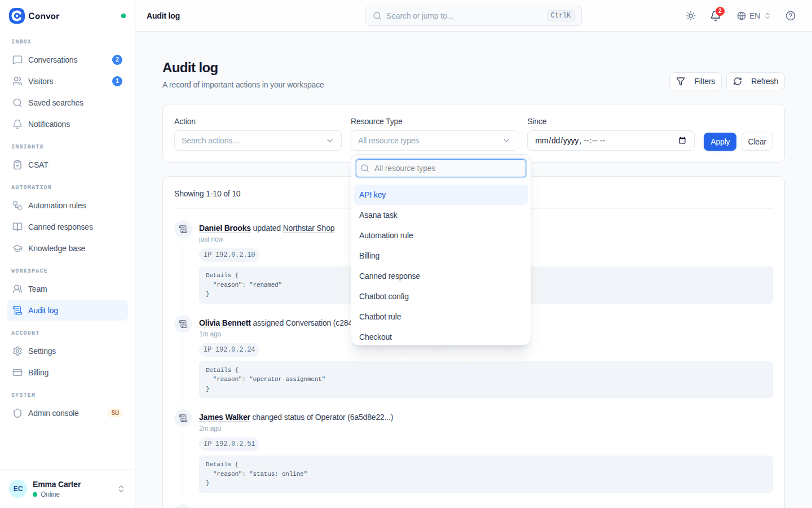
Task: Click the log icon beside James Walker entry
Action: tap(183, 418)
